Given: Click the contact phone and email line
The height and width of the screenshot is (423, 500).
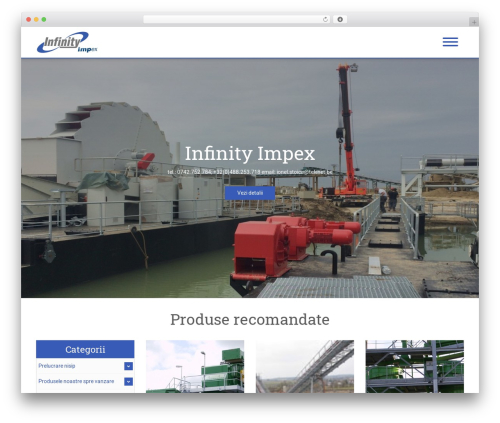Looking at the screenshot, I should coord(250,172).
